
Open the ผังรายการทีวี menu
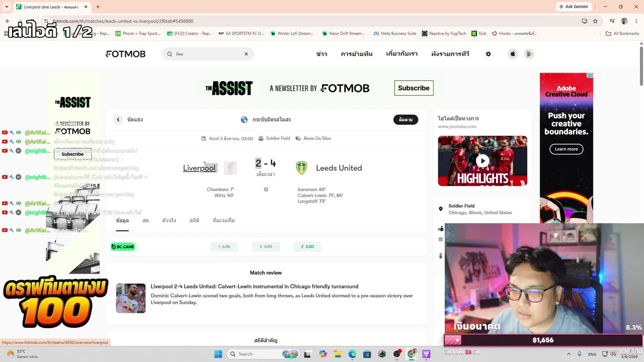450,54
